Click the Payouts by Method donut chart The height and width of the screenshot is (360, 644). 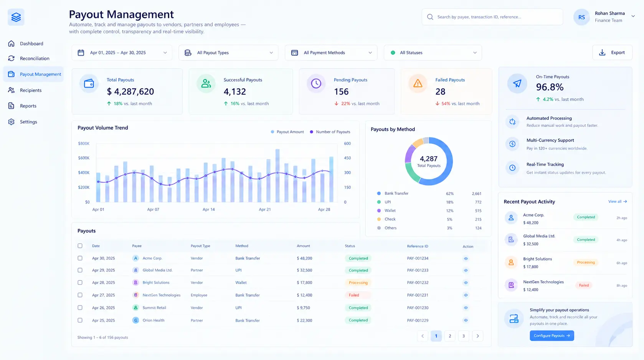(x=429, y=161)
